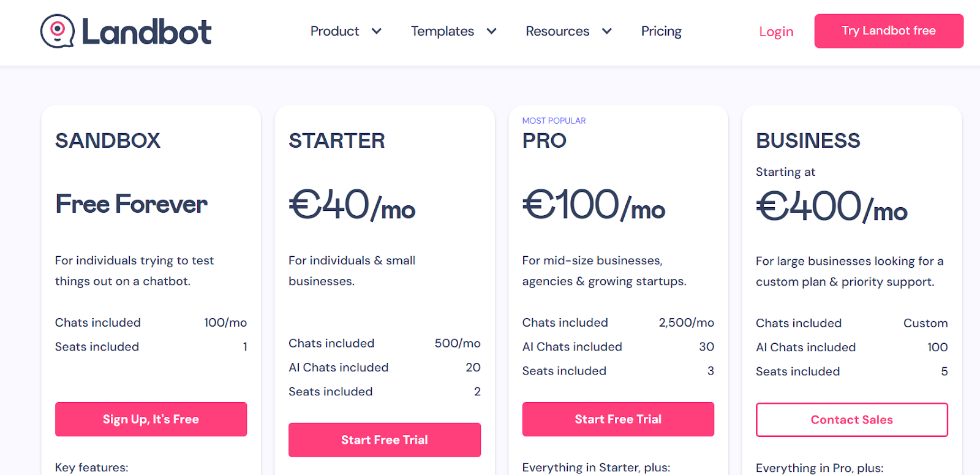Start Free Trial for Starter plan

tap(384, 440)
